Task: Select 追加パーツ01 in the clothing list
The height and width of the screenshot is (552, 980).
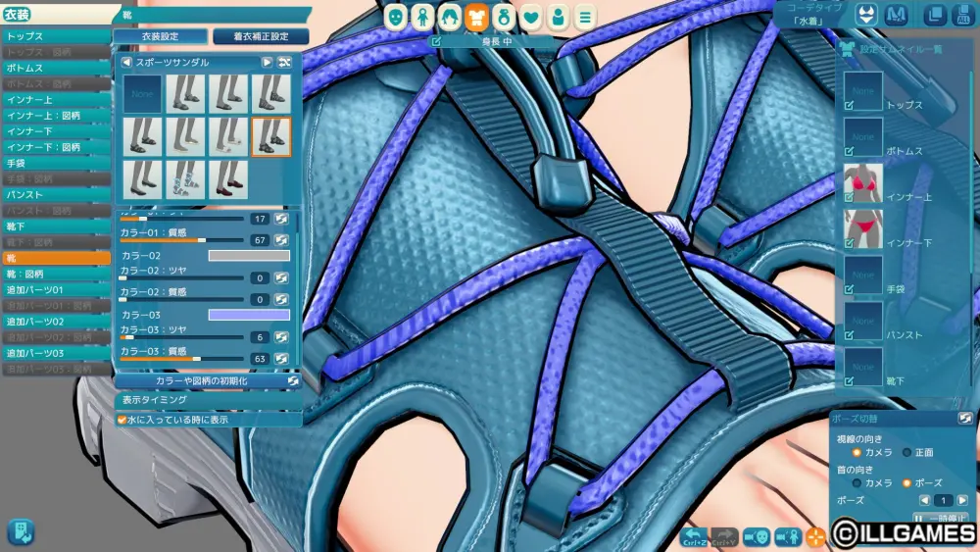Action: click(56, 289)
